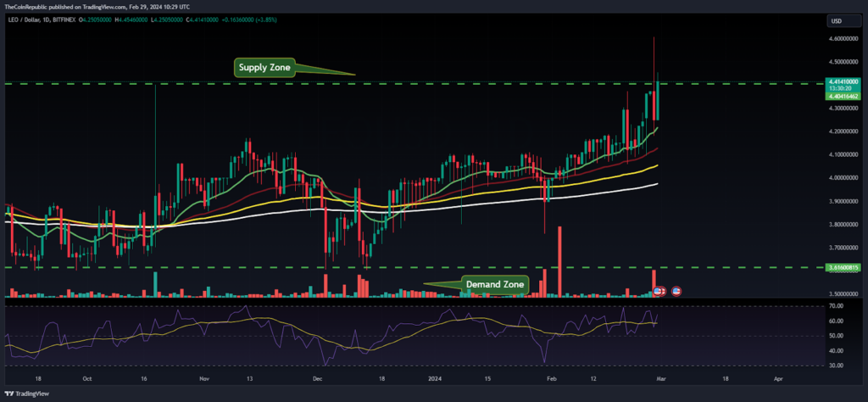Click the 40.00 RSI axis label
The image size is (868, 402).
[836, 351]
